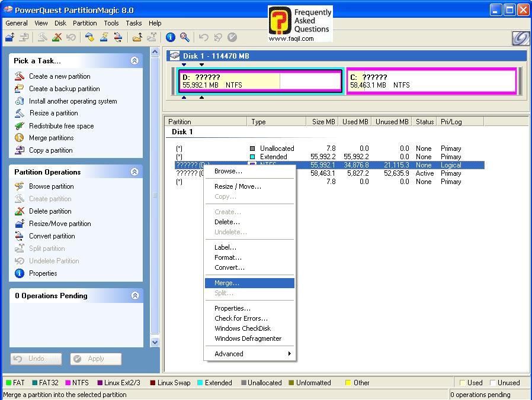Collapse the Pick a Task panel

(134, 60)
